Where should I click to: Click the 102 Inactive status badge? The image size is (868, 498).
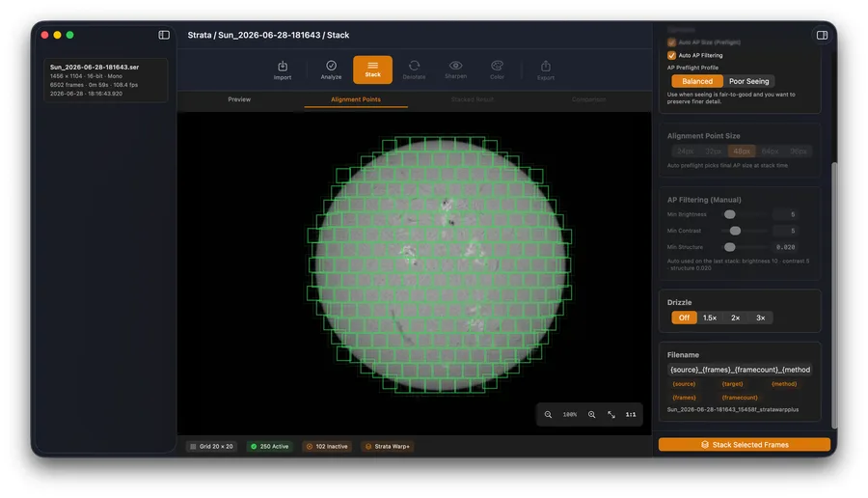pyautogui.click(x=327, y=447)
